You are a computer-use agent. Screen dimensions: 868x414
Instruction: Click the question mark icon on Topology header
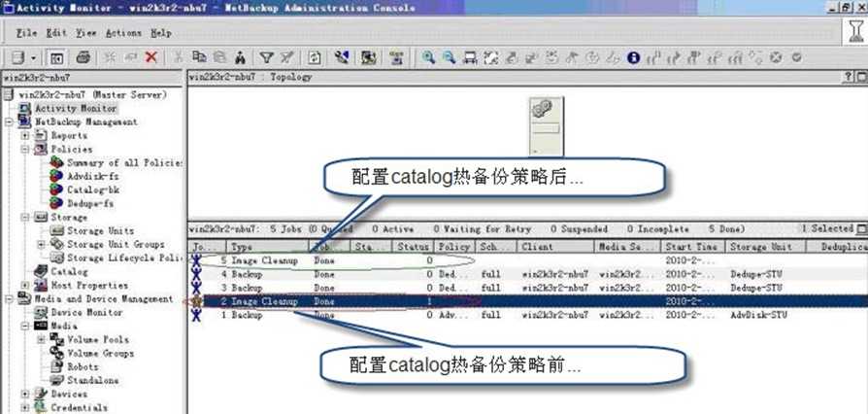pos(848,78)
